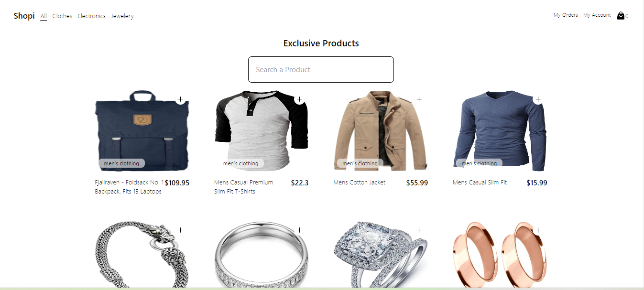Focus the Search a Product field
Viewport: 644px width, 290px height.
point(321,70)
